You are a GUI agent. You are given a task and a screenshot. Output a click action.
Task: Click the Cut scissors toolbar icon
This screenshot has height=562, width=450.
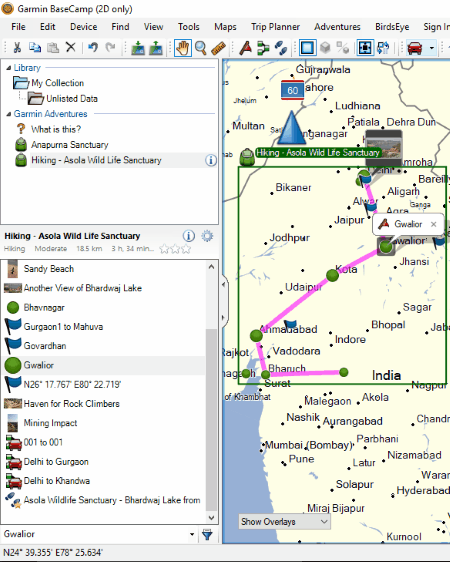click(x=17, y=47)
